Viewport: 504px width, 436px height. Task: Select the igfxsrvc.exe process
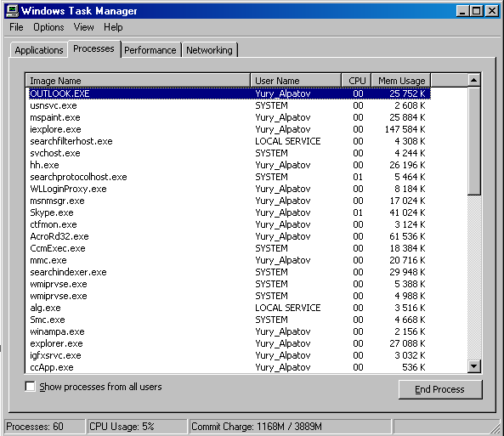tap(229, 355)
